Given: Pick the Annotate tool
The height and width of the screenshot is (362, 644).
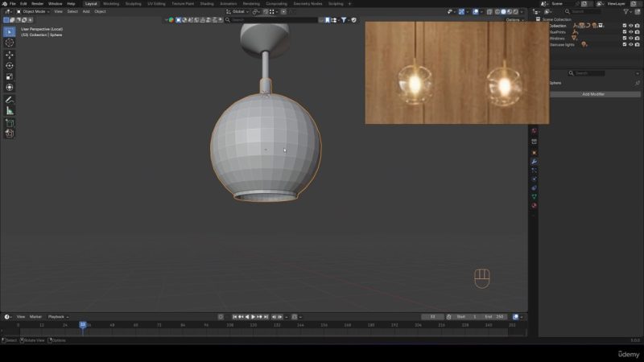Looking at the screenshot, I should tap(10, 100).
